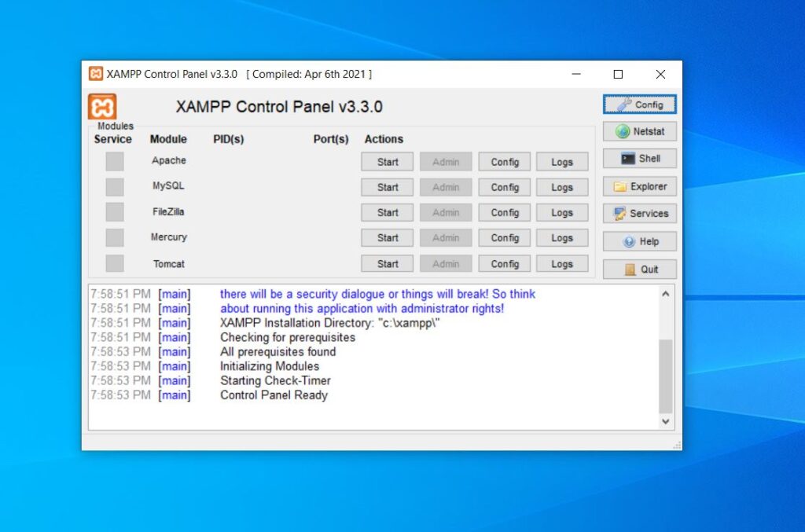The height and width of the screenshot is (532, 805).
Task: Start the Apache module
Action: [x=387, y=162]
